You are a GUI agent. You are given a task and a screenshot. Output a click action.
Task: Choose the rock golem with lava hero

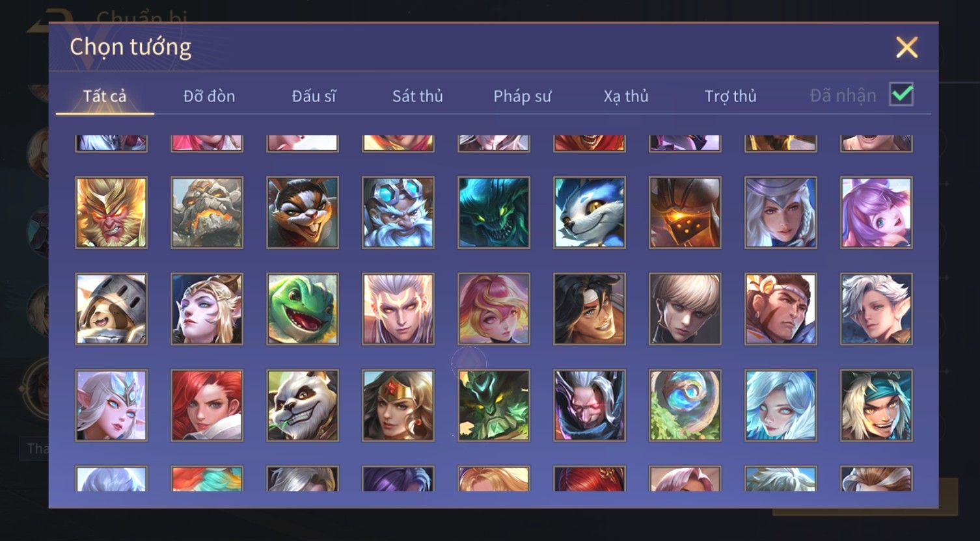(207, 213)
